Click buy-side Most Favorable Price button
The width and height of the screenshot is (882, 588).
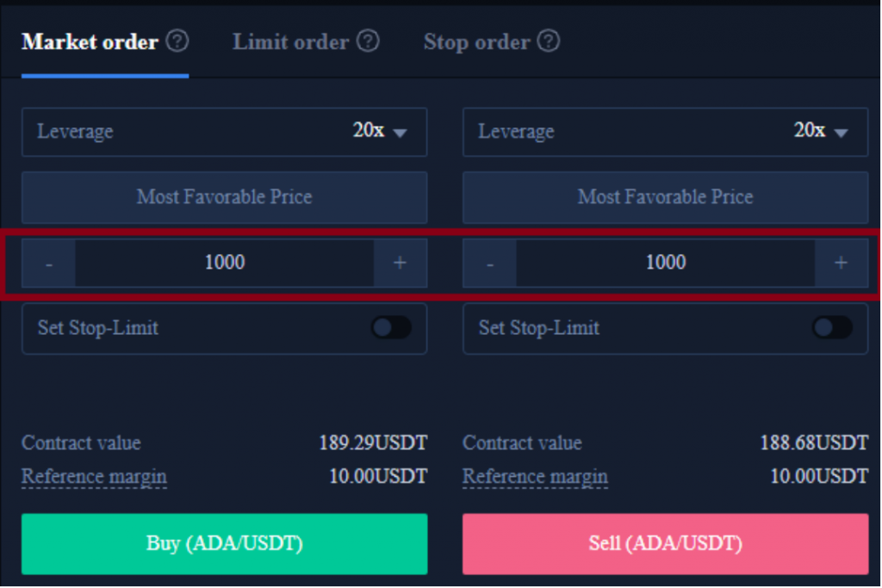point(225,197)
